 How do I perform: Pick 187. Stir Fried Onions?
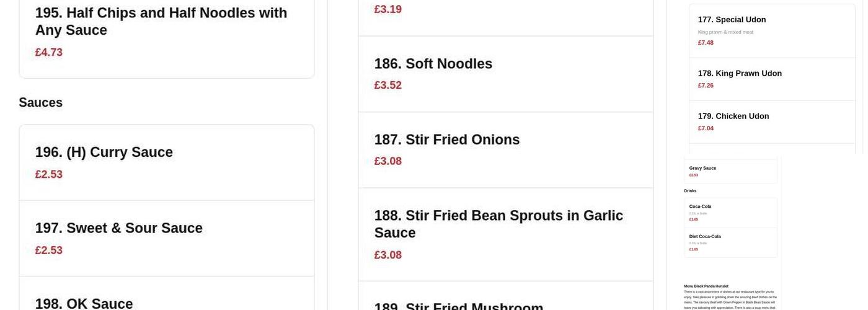447,140
